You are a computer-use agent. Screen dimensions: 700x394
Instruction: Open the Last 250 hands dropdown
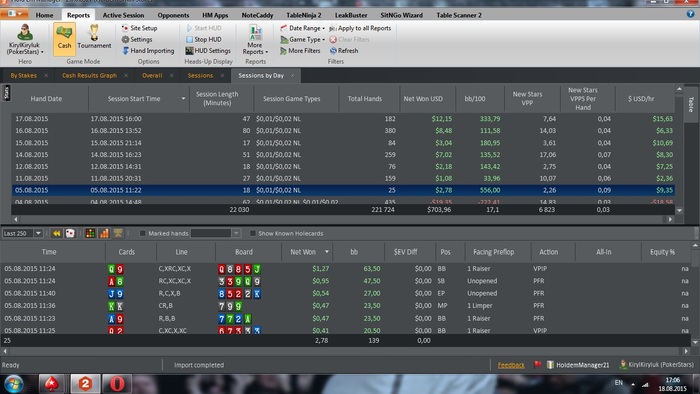(x=38, y=233)
